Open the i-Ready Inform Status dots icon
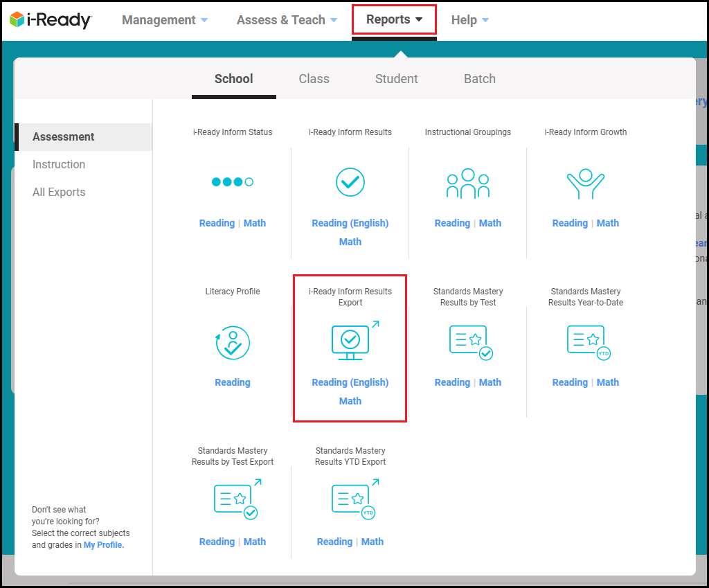 [x=233, y=182]
